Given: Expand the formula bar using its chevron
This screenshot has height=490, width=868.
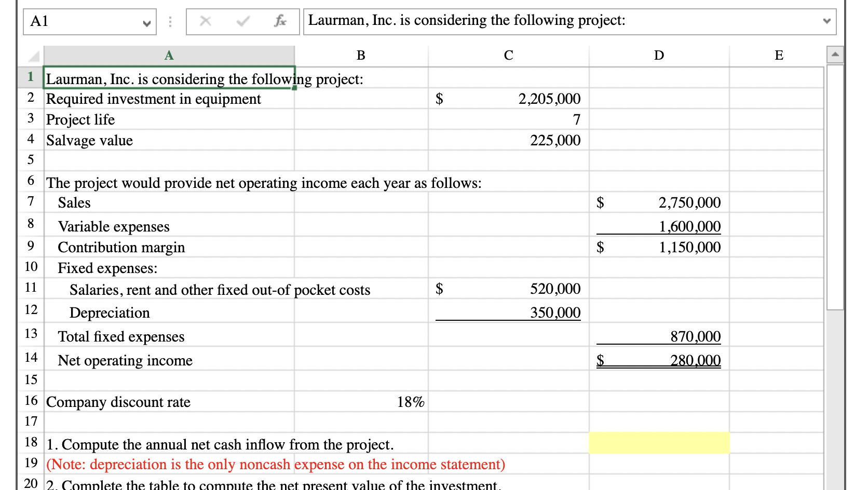Looking at the screenshot, I should 827,21.
